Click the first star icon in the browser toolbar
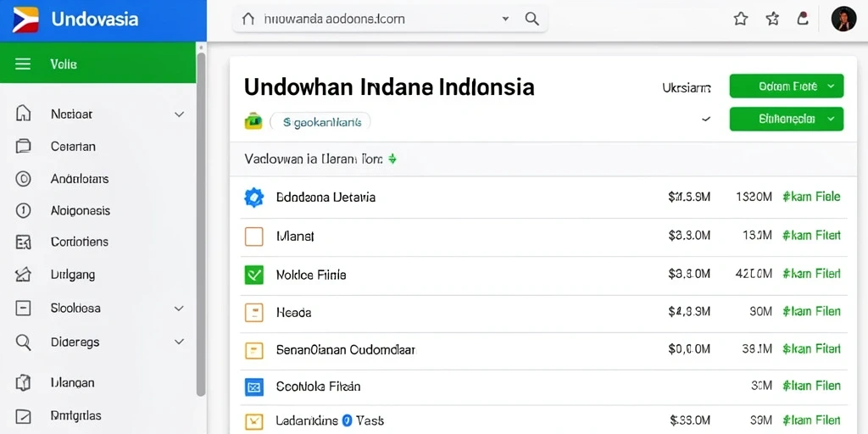 pos(741,19)
